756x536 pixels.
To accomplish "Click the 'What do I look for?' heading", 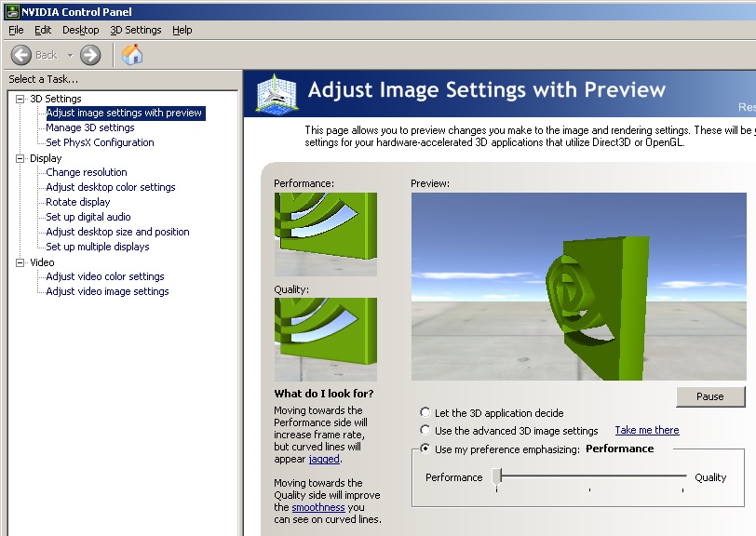I will click(324, 394).
